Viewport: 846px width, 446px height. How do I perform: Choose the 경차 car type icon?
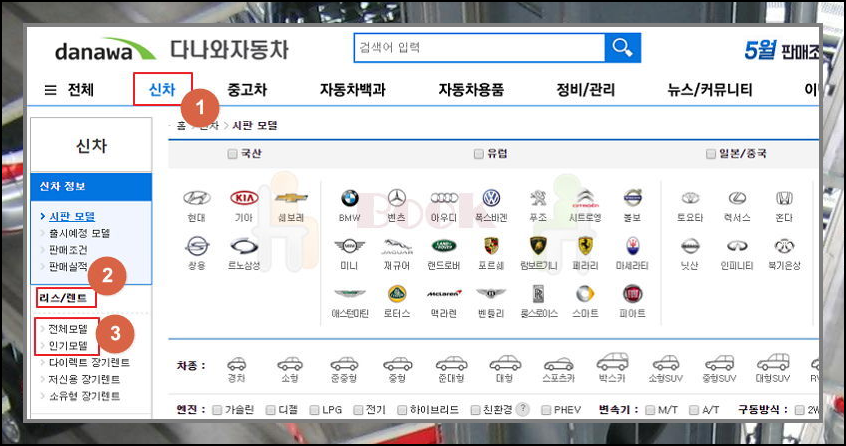click(x=236, y=364)
